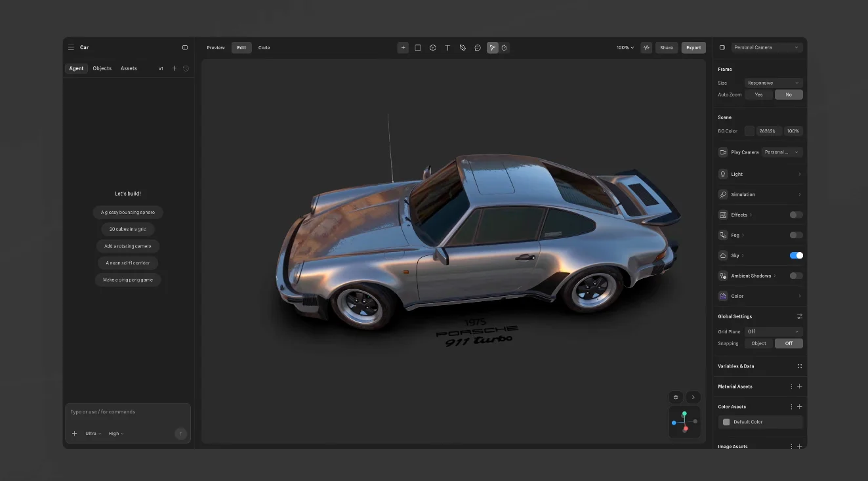Screen dimensions: 868x481
Task: Click the plus add-object tool in toolbar
Action: pyautogui.click(x=403, y=47)
